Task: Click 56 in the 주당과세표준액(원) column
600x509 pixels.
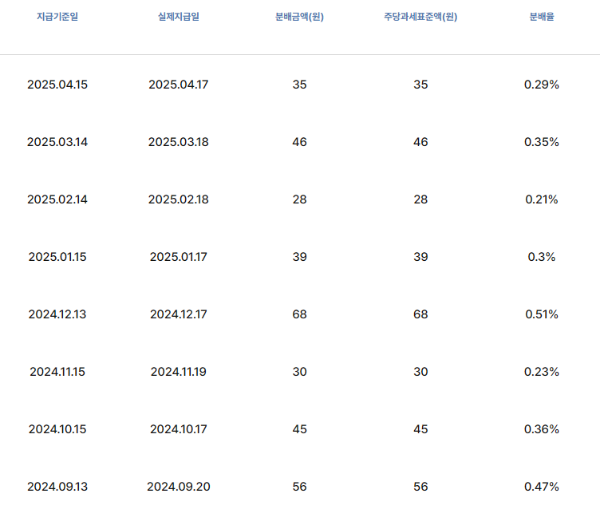Action: 421,486
